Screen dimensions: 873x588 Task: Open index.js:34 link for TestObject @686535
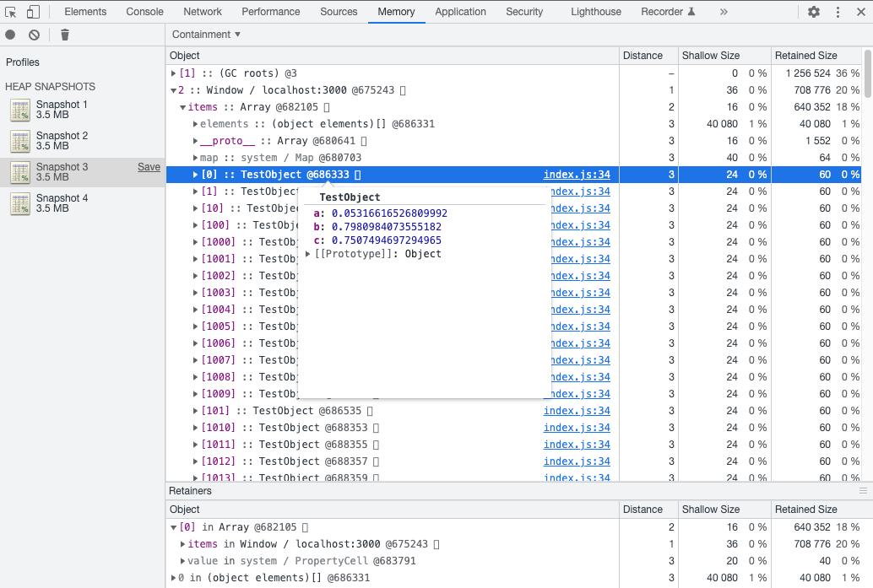[577, 411]
